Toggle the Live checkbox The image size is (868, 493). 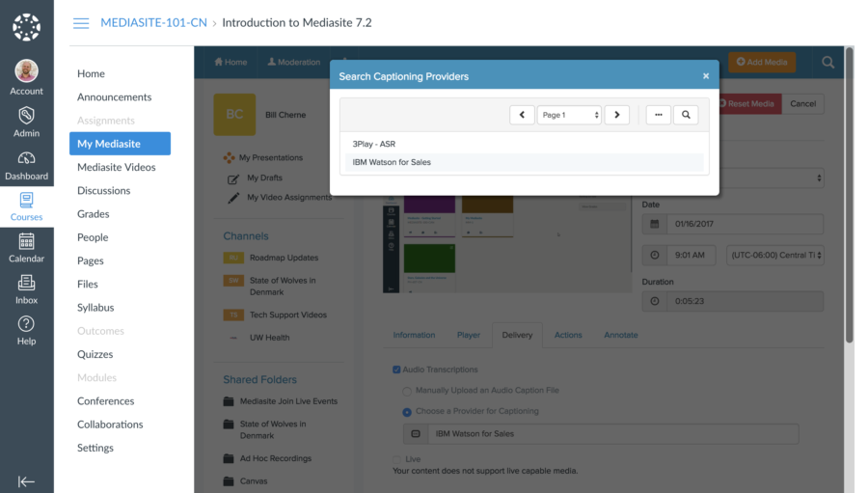[x=396, y=459]
